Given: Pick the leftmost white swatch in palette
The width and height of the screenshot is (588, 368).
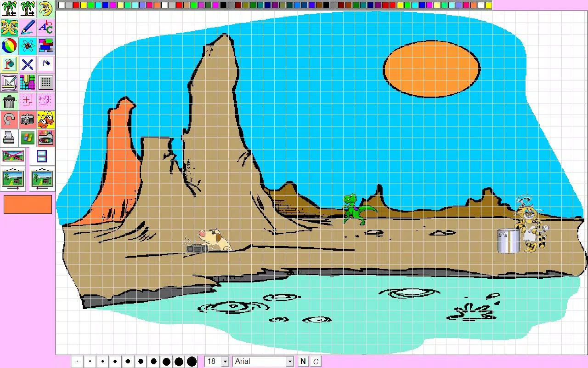Looking at the screenshot, I should [x=62, y=5].
